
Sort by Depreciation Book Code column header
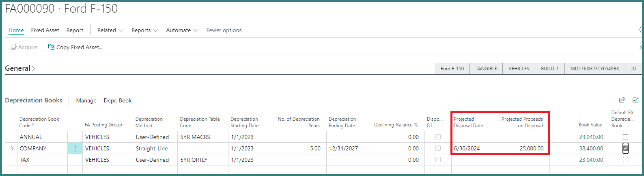[x=39, y=122]
